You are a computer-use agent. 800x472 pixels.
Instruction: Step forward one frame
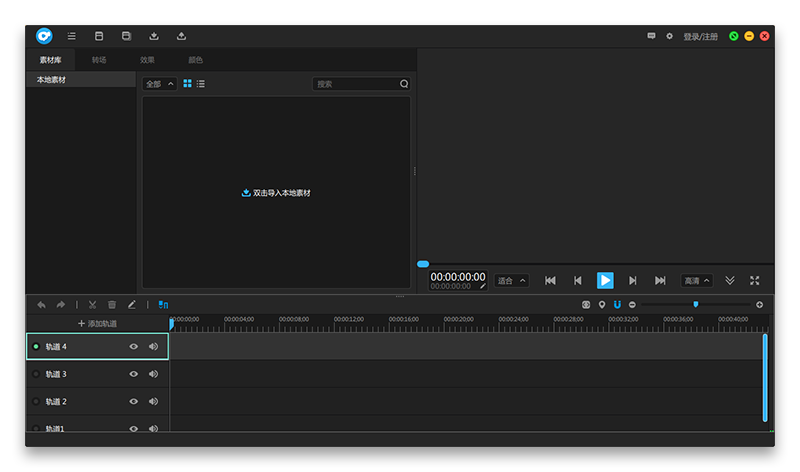coord(633,281)
